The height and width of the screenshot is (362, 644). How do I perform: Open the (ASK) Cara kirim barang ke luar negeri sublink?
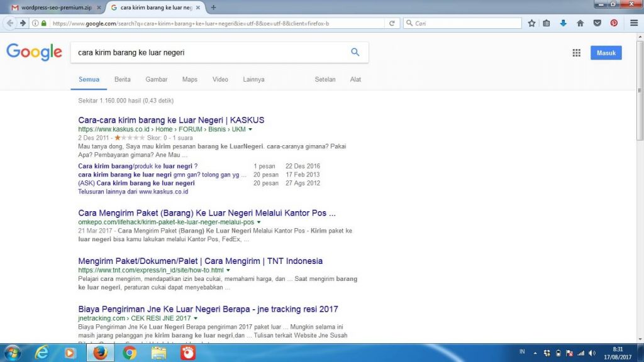136,183
